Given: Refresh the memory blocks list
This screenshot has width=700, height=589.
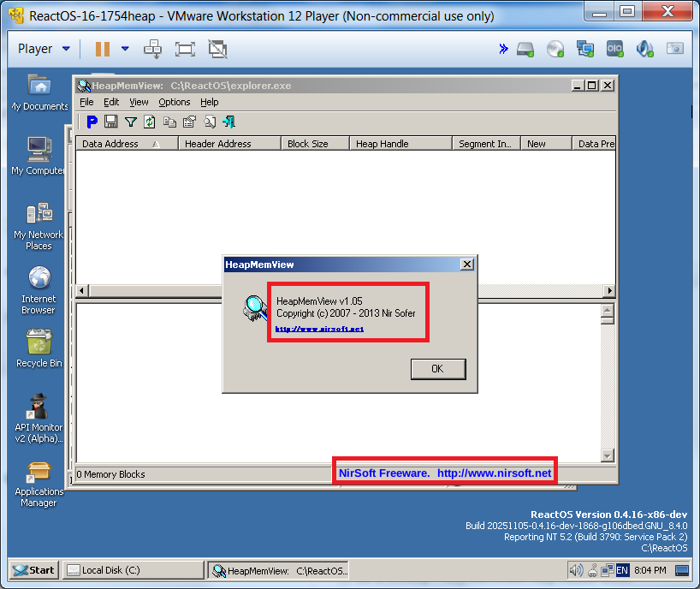Looking at the screenshot, I should click(149, 122).
